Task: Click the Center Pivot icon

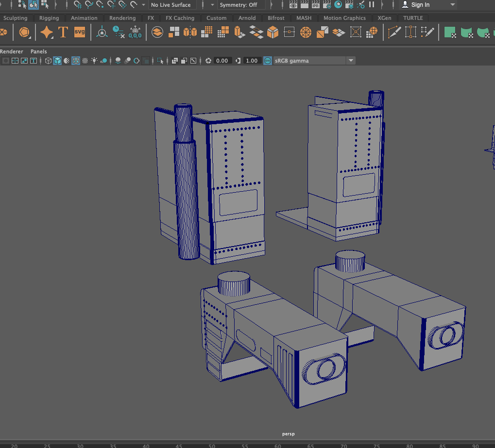Action: pos(102,32)
